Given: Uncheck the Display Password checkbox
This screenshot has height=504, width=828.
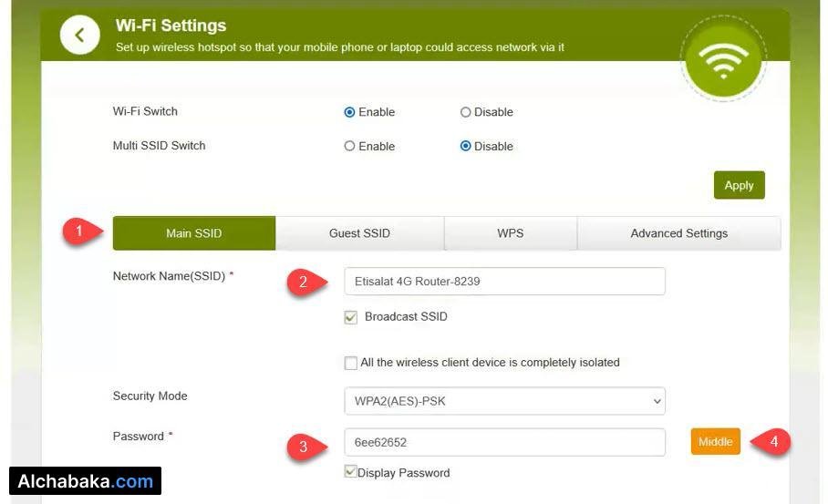Looking at the screenshot, I should (x=351, y=472).
